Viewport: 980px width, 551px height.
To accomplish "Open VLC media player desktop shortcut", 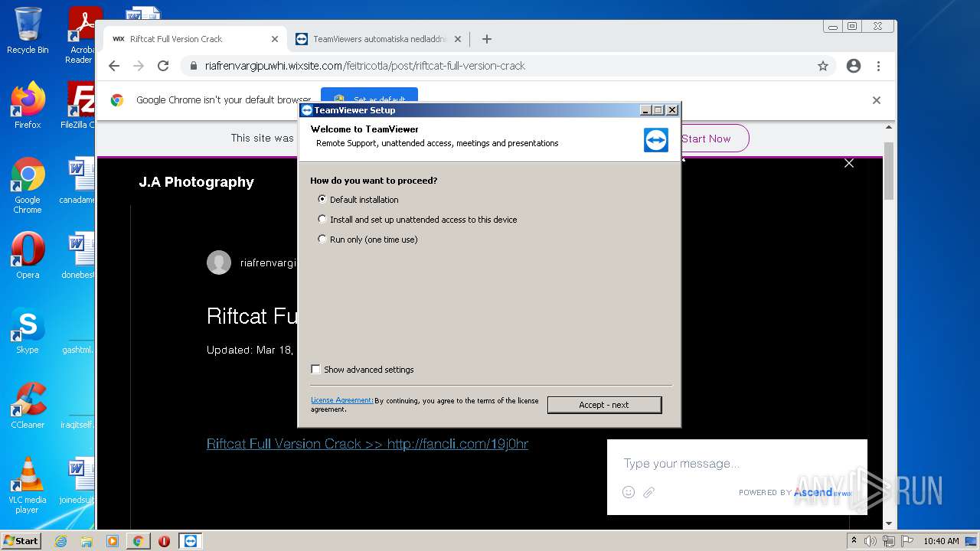I will point(28,485).
